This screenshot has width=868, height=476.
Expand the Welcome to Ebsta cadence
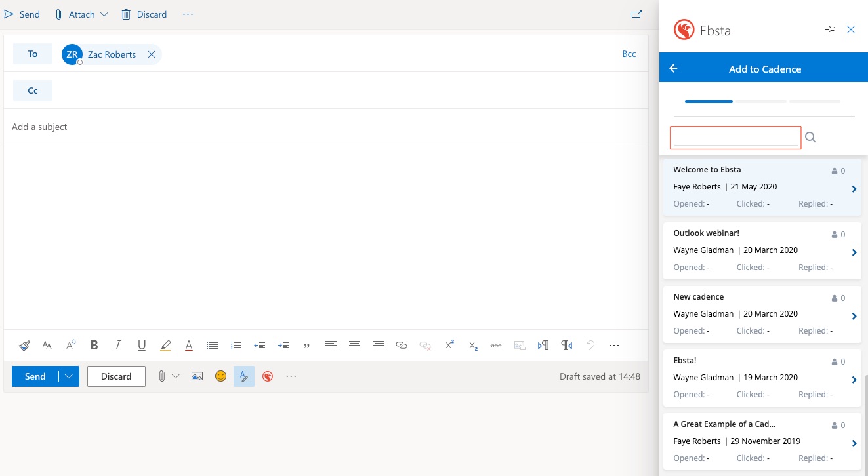click(x=854, y=189)
